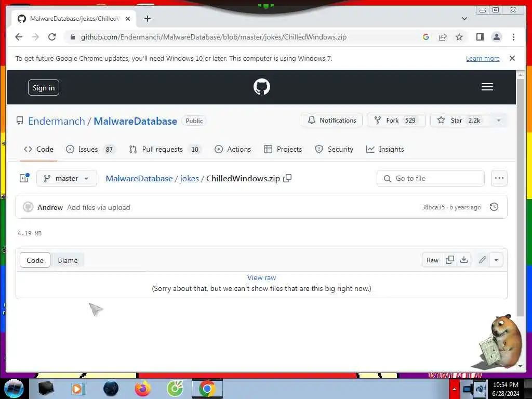The width and height of the screenshot is (532, 399).
Task: Expand the file tree side panel
Action: pyautogui.click(x=24, y=178)
